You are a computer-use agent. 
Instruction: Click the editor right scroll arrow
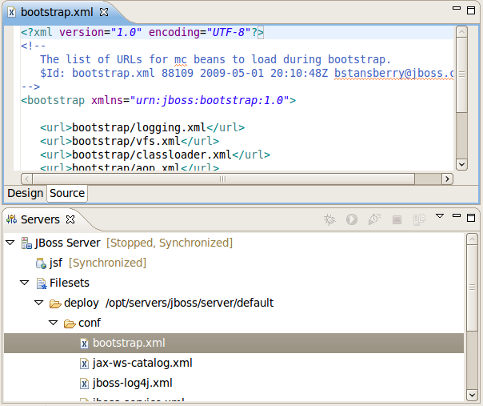pos(447,179)
